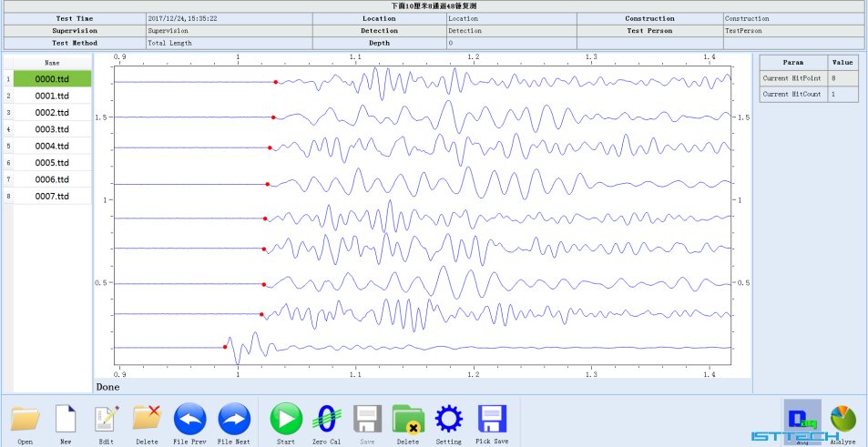Click the Test Time label cell
The height and width of the screenshot is (447, 868).
point(75,19)
